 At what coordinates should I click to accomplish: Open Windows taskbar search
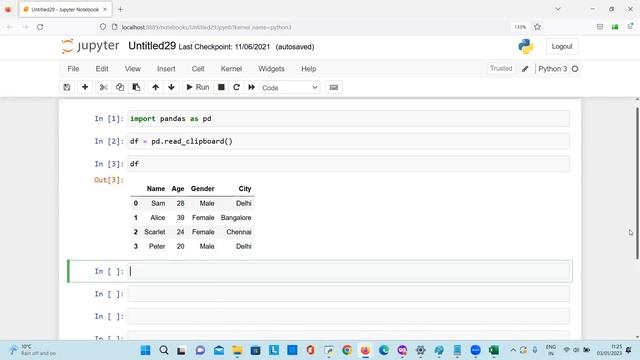click(x=164, y=350)
